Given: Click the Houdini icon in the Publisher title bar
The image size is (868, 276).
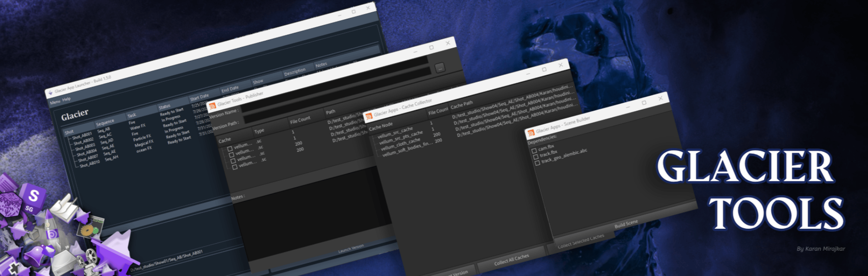Looking at the screenshot, I should [x=212, y=106].
